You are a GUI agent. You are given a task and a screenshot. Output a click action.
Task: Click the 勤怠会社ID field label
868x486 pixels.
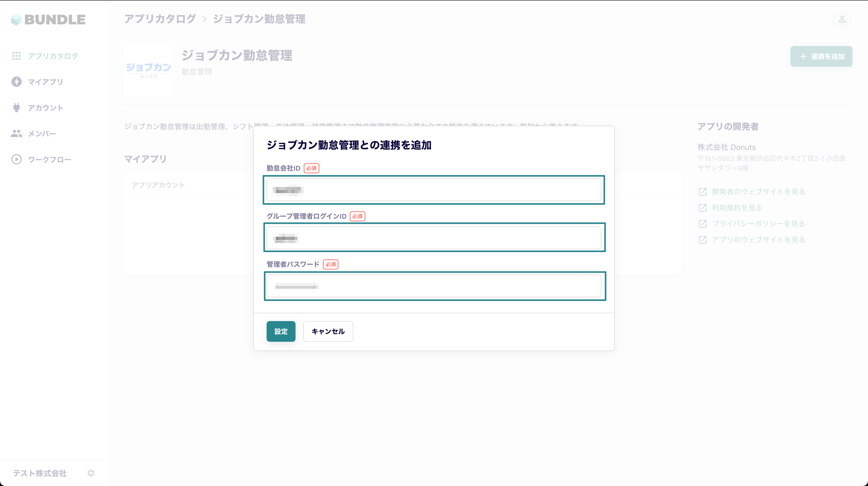point(283,168)
